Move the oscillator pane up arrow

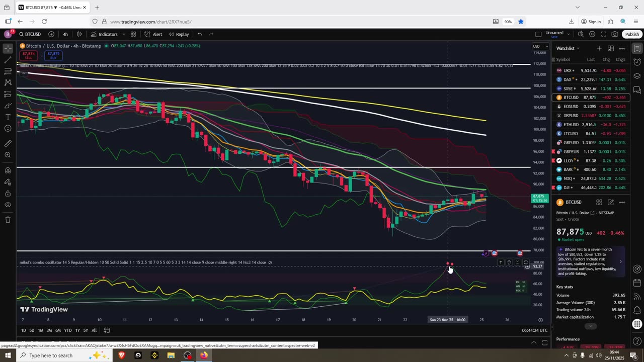coord(501,262)
